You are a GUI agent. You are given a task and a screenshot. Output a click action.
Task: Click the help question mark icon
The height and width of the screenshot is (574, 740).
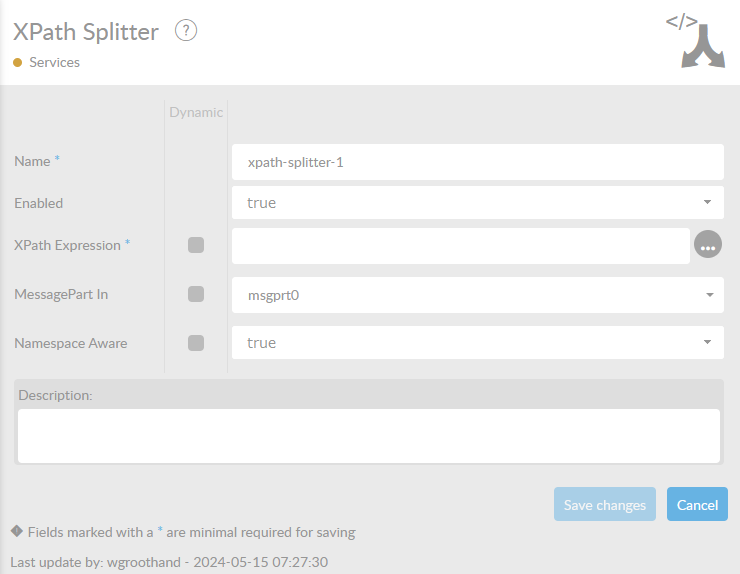[x=186, y=31]
